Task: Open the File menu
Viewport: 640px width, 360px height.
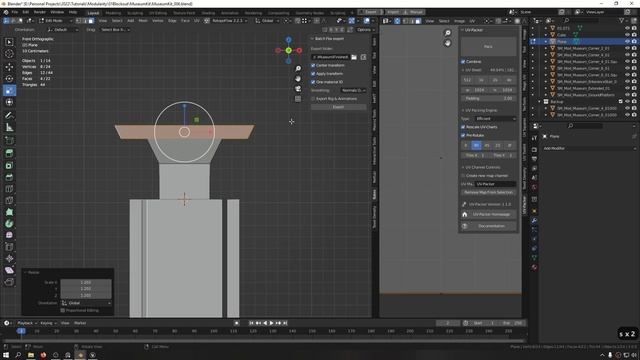Action: click(x=15, y=12)
